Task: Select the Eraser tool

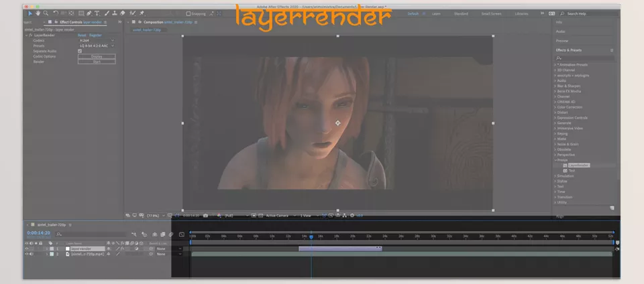Action: click(122, 13)
